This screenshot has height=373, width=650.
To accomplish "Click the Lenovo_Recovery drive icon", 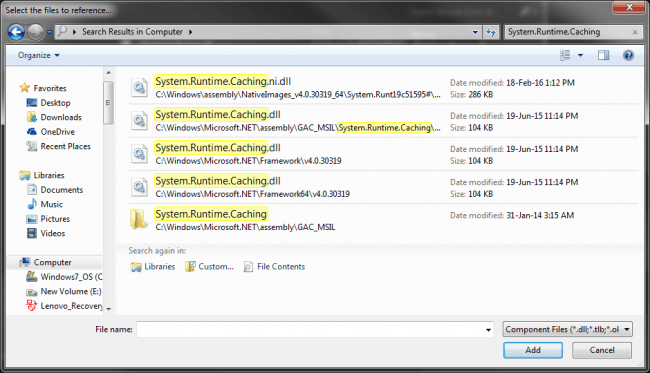I will point(32,305).
